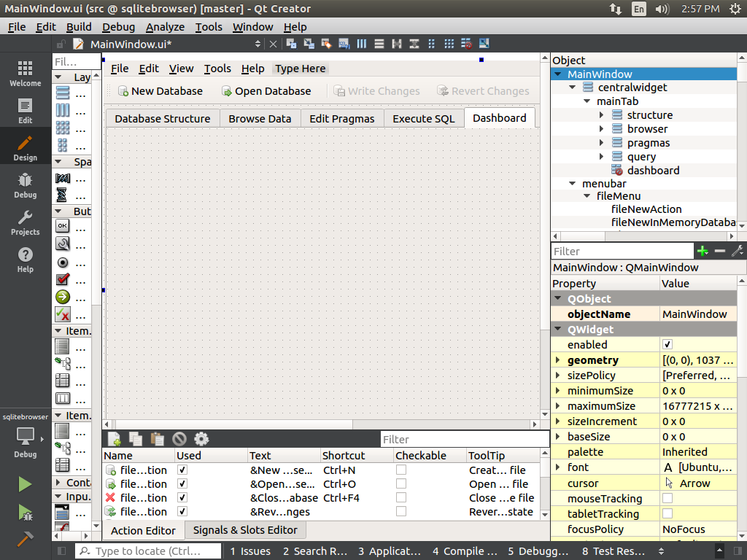Click New action icon in Action Editor
The width and height of the screenshot is (747, 560).
[x=115, y=439]
